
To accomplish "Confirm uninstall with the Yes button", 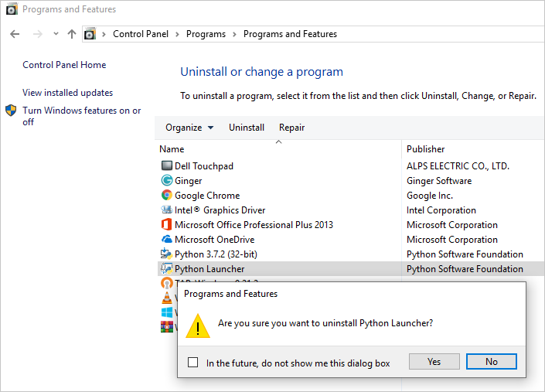I will click(x=434, y=362).
